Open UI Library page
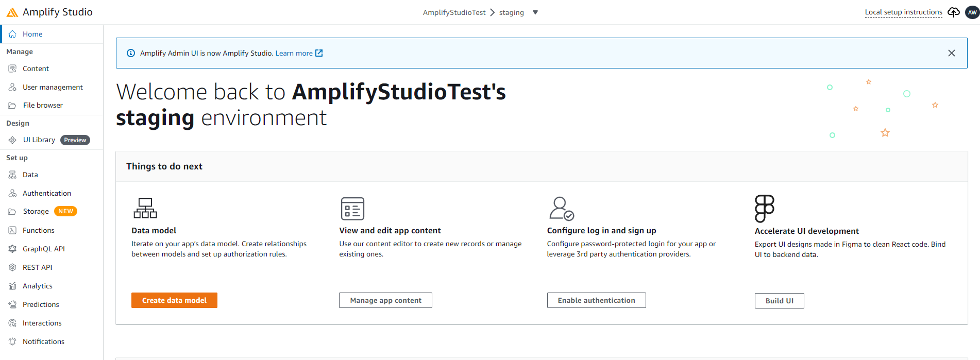980x360 pixels. point(39,140)
